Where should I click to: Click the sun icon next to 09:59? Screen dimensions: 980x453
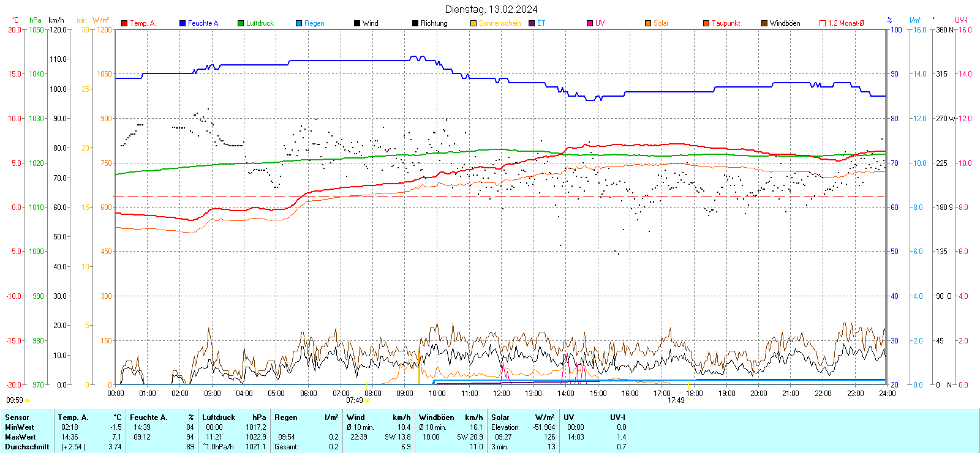click(27, 400)
